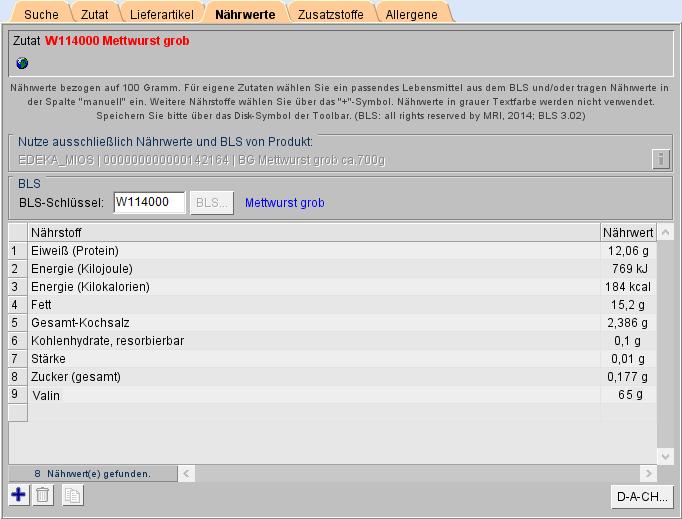Image resolution: width=682 pixels, height=519 pixels.
Task: Select the Nährwerte tab
Action: (x=245, y=14)
